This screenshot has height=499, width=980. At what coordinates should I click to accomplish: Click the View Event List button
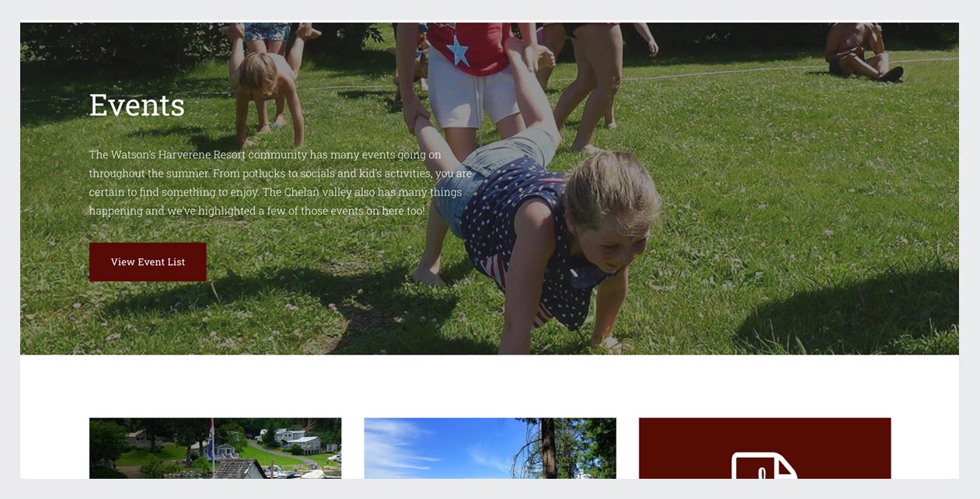pyautogui.click(x=148, y=262)
